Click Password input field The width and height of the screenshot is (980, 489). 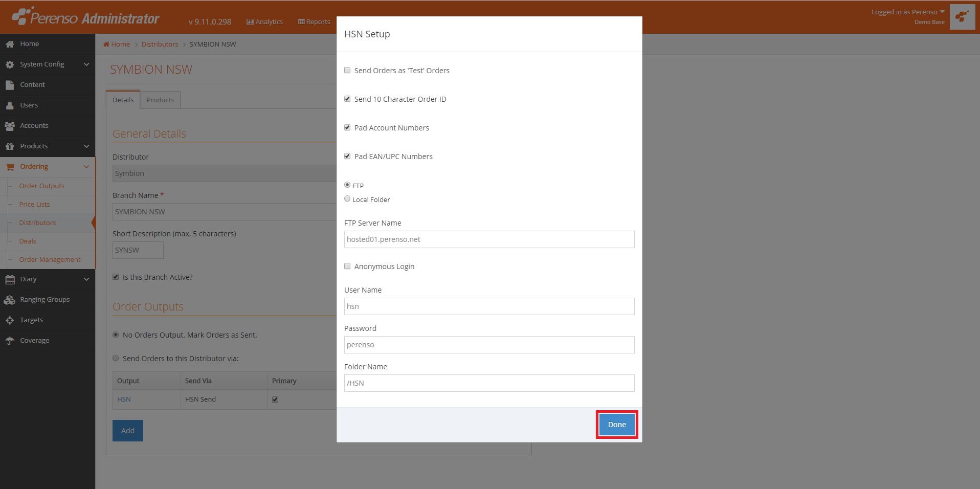click(489, 345)
